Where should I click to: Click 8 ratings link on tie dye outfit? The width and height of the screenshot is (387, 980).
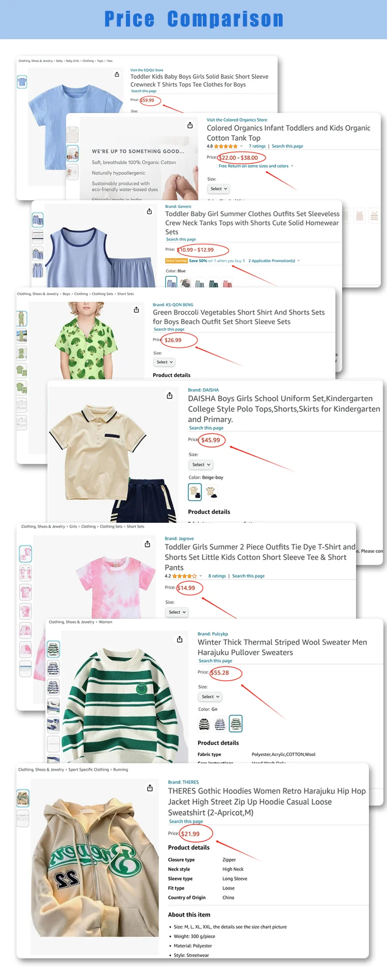click(x=217, y=576)
